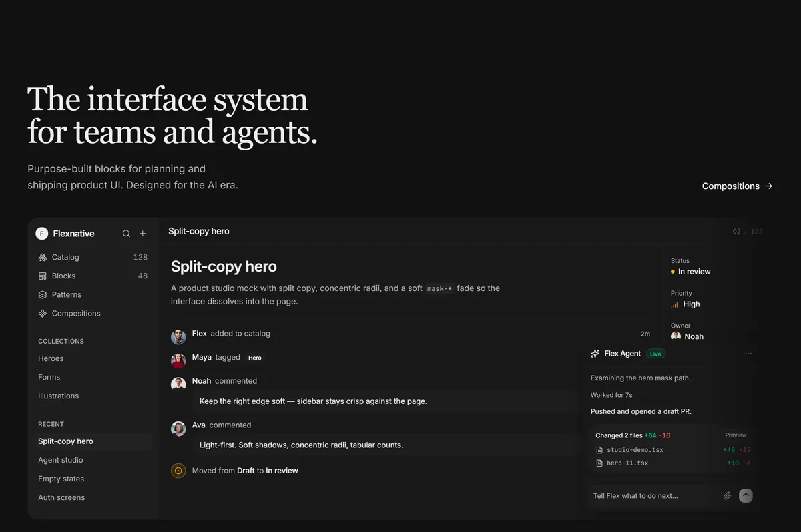Image resolution: width=801 pixels, height=532 pixels.
Task: Follow the Compositions arrow link
Action: click(x=737, y=186)
